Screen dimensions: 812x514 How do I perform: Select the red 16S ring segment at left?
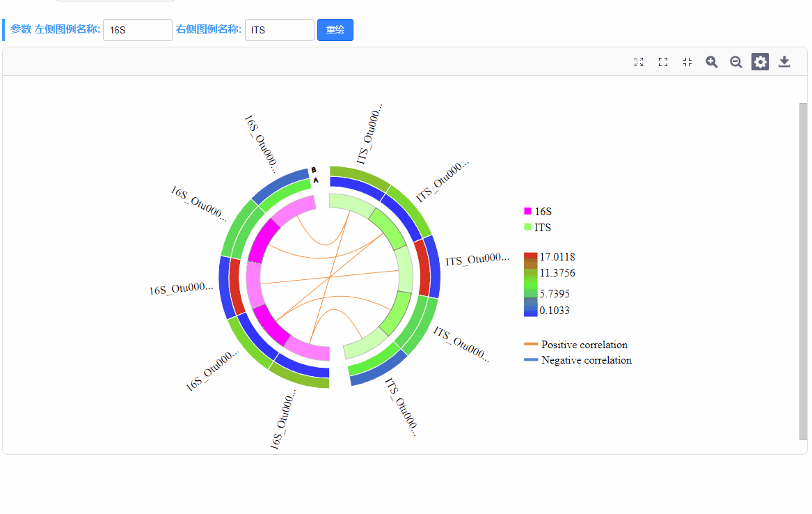coord(237,286)
